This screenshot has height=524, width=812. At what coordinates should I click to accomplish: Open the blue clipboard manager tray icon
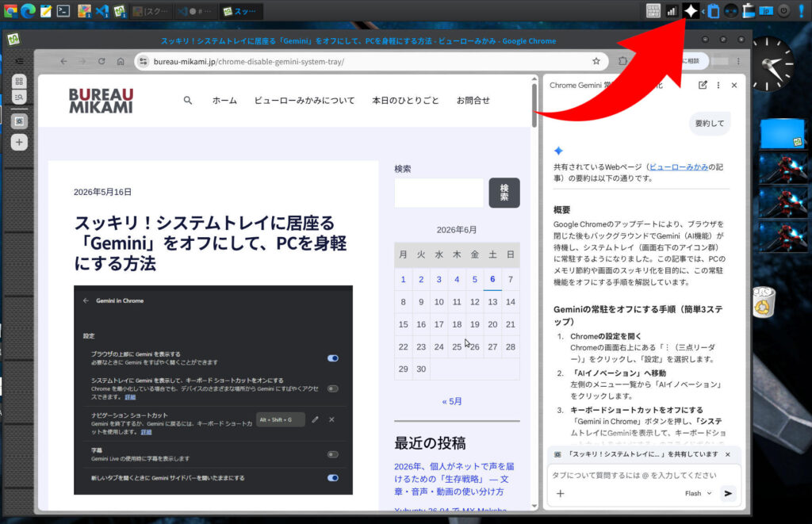point(714,11)
